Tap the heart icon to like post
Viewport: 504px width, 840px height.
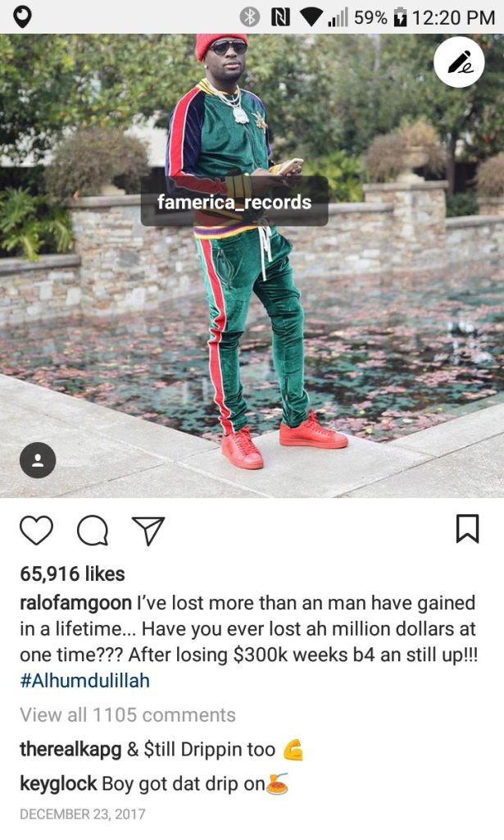pyautogui.click(x=36, y=531)
